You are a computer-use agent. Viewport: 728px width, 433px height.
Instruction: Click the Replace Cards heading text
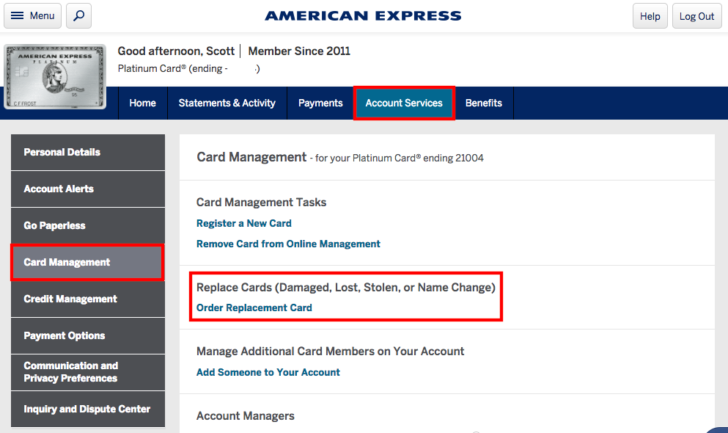tap(346, 287)
